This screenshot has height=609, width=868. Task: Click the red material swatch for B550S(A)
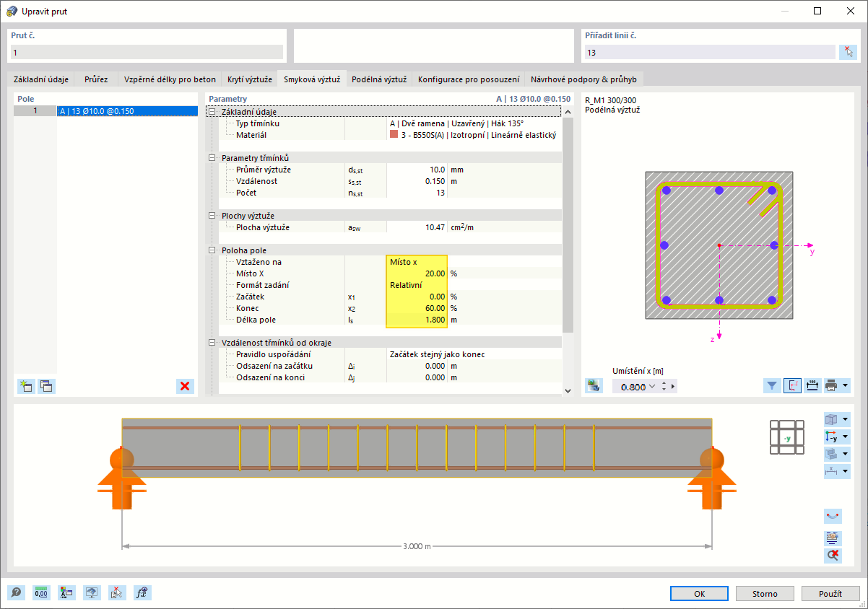coord(394,135)
